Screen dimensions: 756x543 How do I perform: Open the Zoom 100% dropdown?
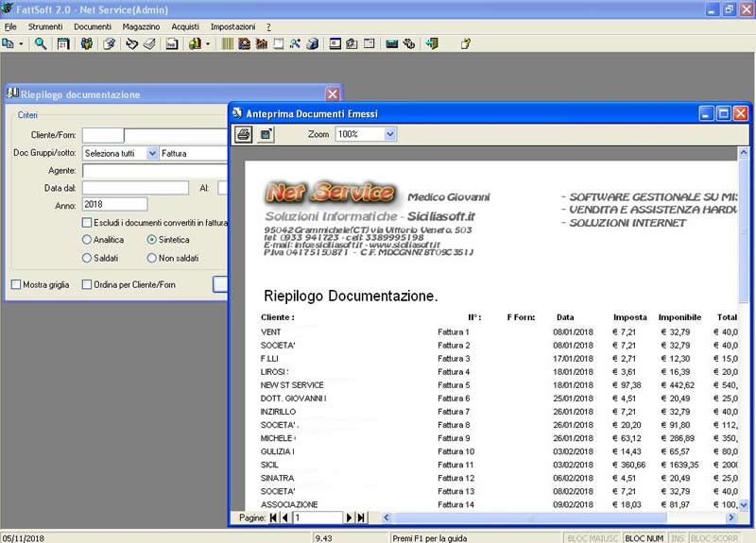coord(390,134)
